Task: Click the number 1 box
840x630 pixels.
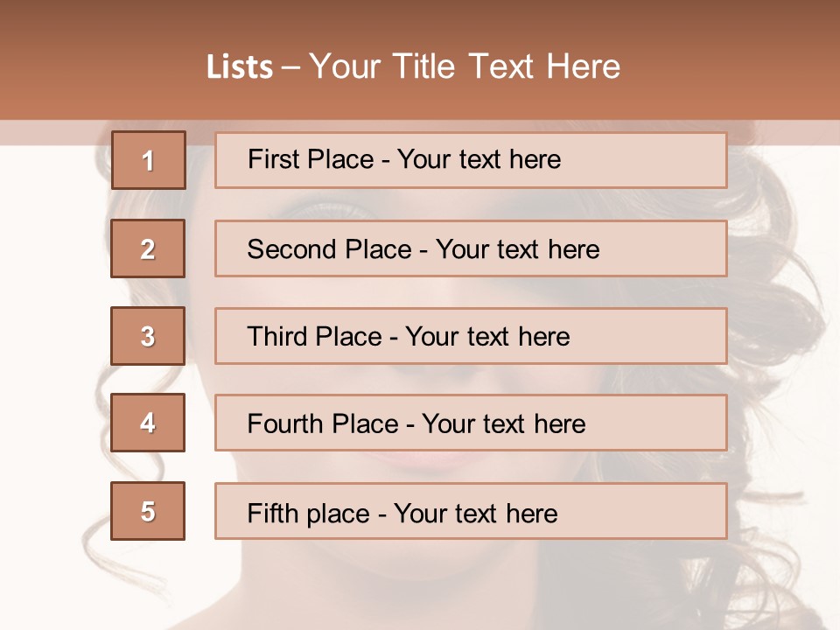Action: click(x=149, y=160)
